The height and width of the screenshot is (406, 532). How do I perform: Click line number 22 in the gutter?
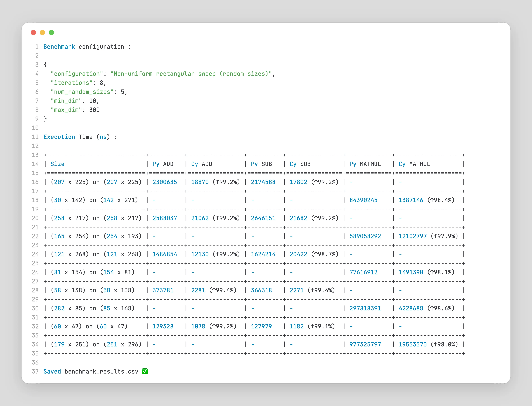35,236
